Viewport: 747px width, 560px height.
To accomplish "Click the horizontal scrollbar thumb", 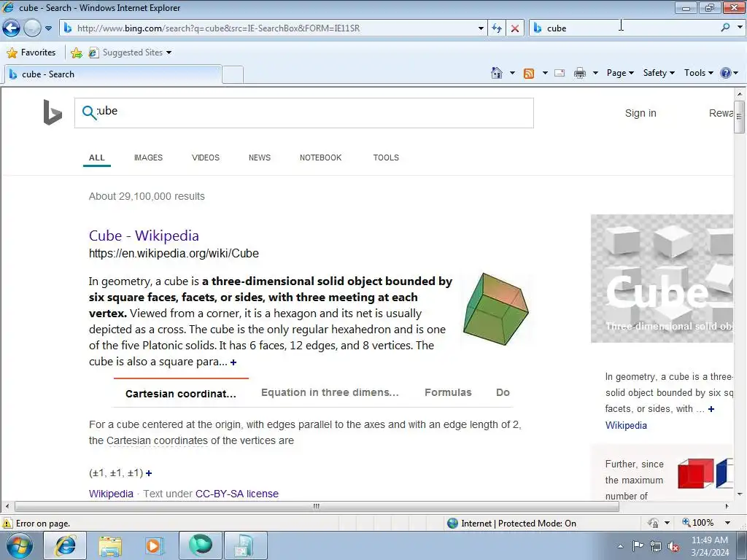I will pyautogui.click(x=317, y=506).
